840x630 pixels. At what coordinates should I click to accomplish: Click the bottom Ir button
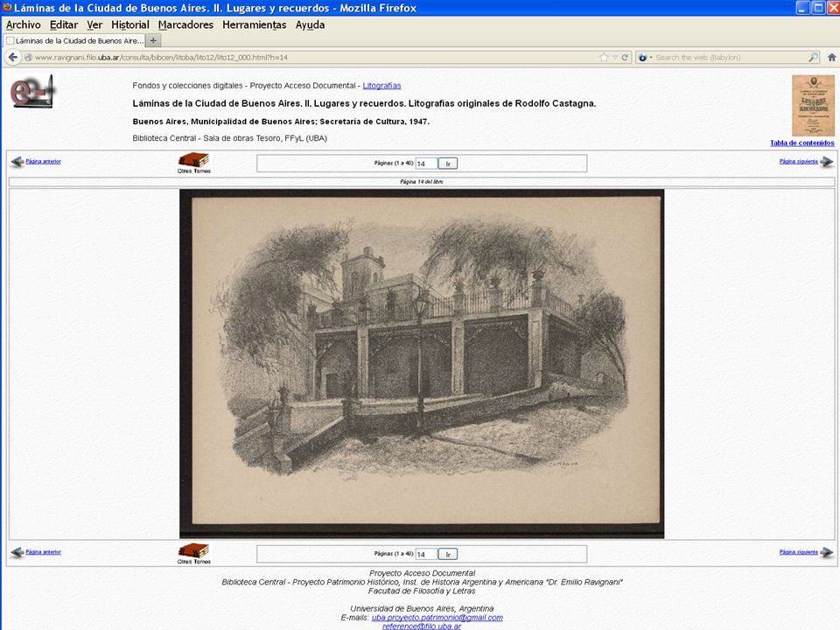[x=448, y=554]
